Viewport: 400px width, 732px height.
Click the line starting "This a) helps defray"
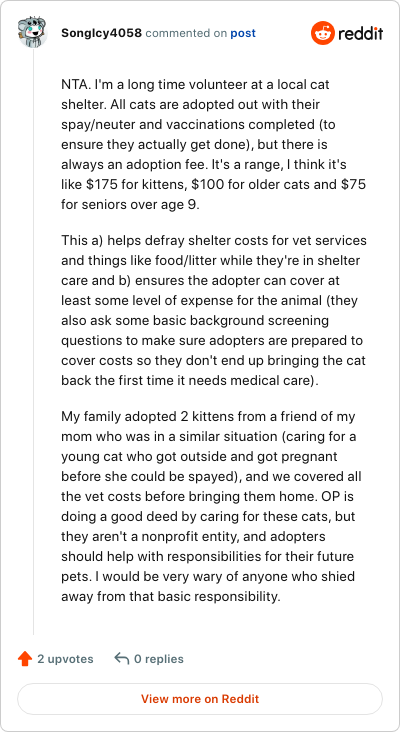coord(214,240)
